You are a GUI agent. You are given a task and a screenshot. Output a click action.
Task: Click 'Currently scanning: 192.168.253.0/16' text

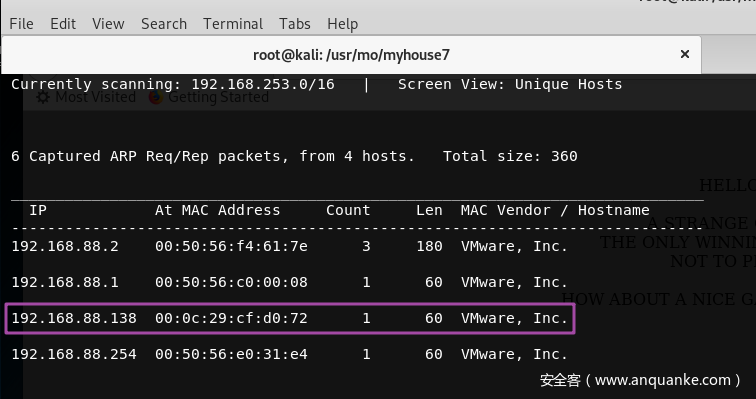tap(173, 84)
